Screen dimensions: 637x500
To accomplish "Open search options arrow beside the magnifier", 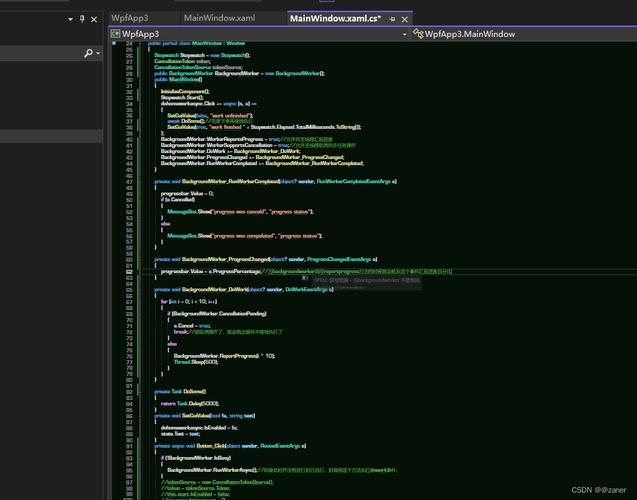I will (98, 53).
